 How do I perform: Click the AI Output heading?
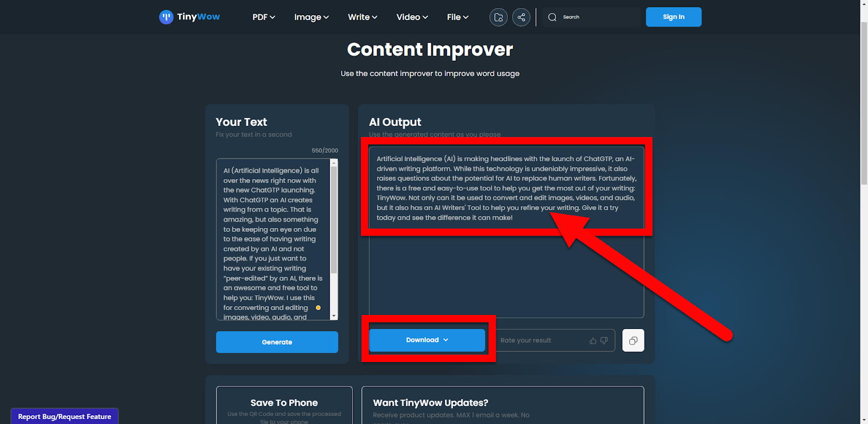(395, 122)
